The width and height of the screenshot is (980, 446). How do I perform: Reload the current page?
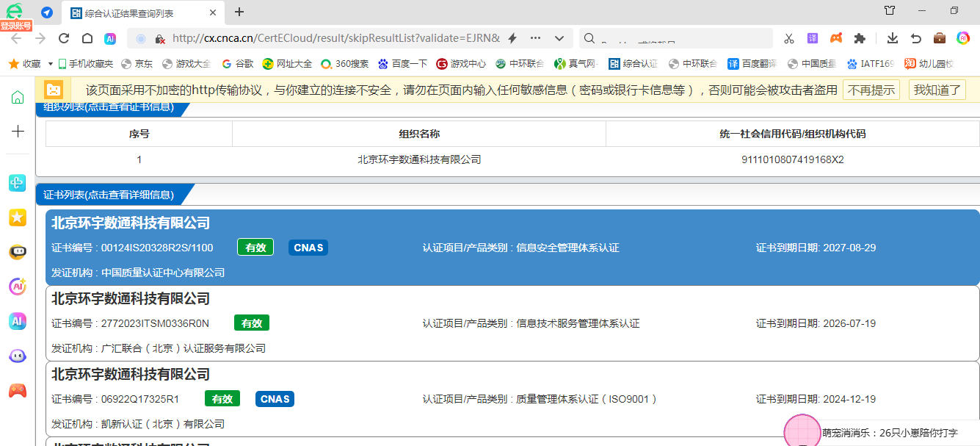[x=64, y=38]
